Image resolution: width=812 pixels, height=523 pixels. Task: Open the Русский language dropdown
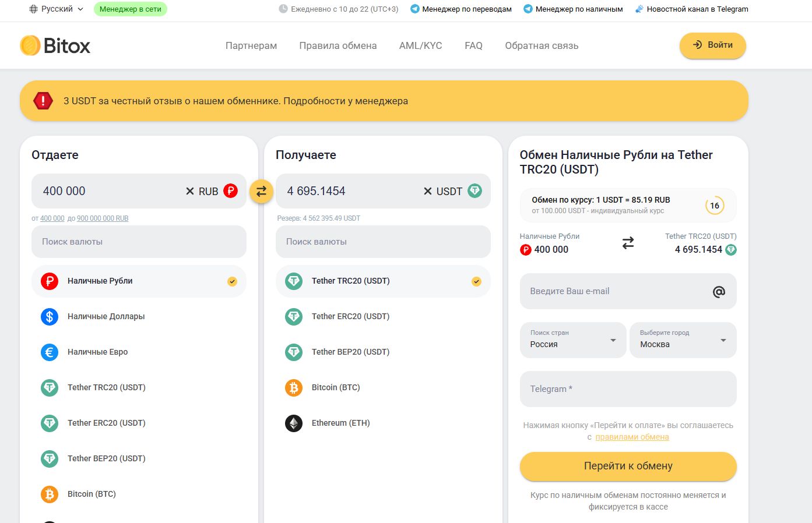[x=56, y=9]
